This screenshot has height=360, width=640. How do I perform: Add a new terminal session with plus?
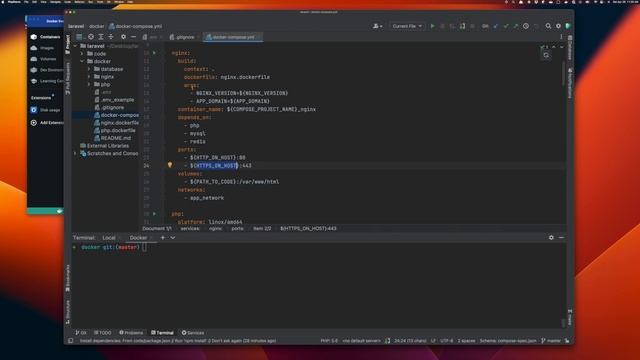pyautogui.click(x=162, y=238)
